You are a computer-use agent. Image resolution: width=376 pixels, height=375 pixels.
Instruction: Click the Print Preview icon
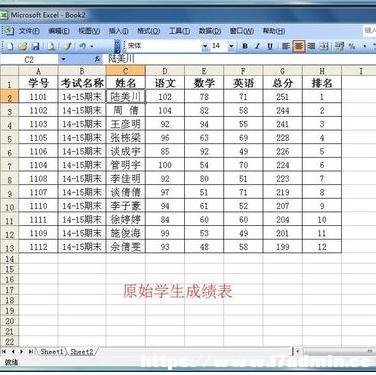(x=51, y=46)
